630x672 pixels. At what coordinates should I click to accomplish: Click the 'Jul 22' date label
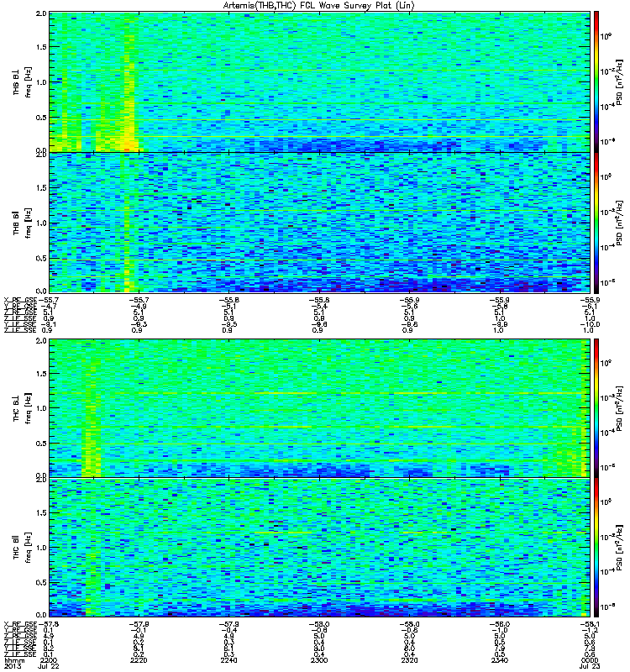pyautogui.click(x=49, y=666)
